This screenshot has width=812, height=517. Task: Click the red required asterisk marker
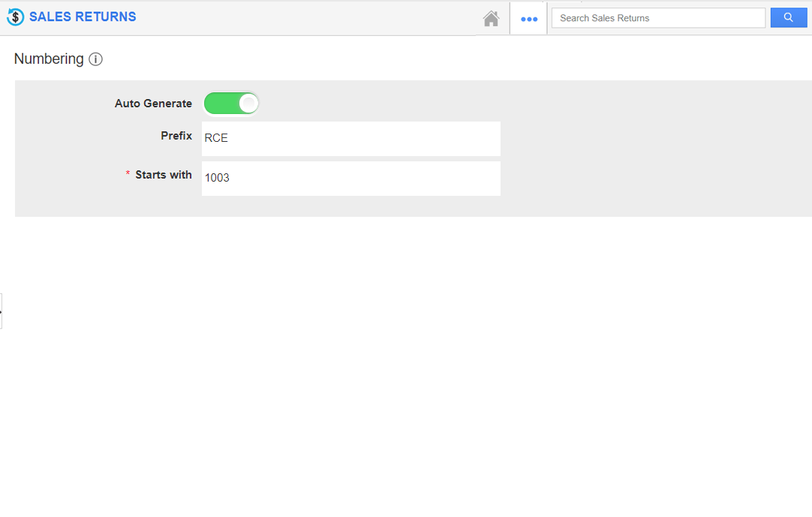pyautogui.click(x=128, y=175)
